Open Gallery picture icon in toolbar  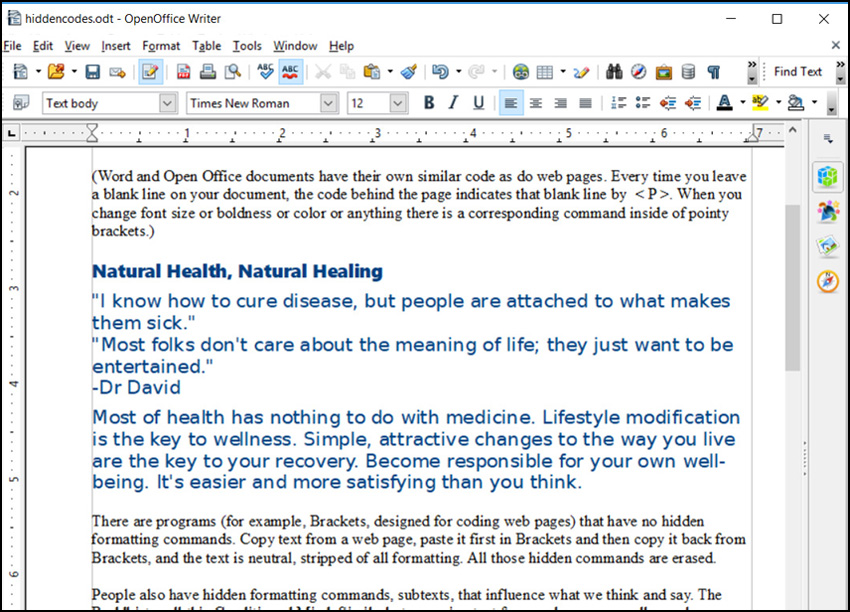[664, 72]
